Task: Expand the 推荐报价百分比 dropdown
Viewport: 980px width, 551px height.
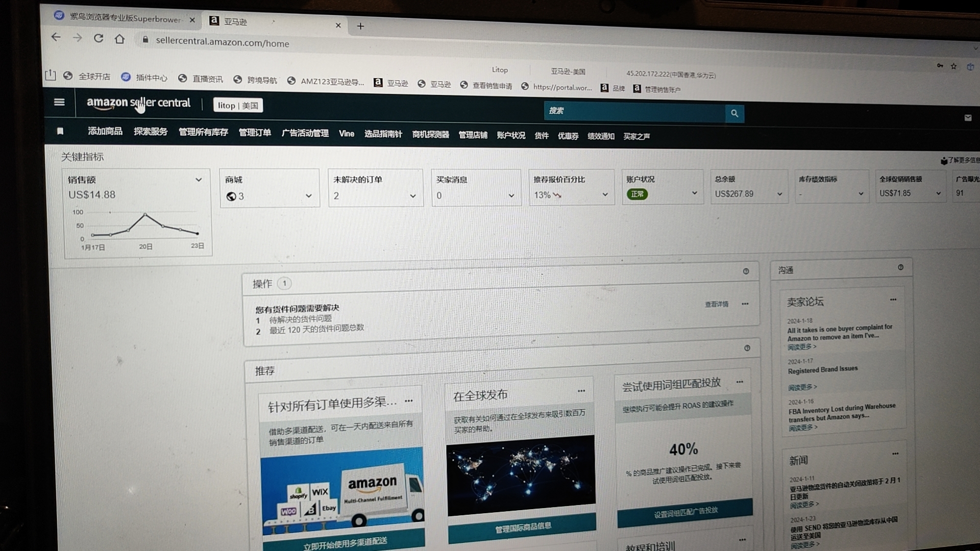Action: tap(605, 194)
